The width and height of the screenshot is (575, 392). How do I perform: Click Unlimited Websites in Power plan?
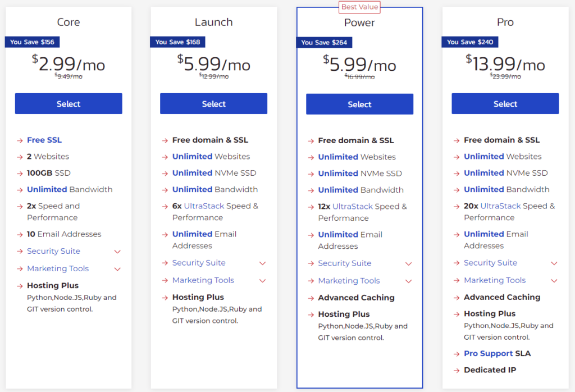point(357,157)
